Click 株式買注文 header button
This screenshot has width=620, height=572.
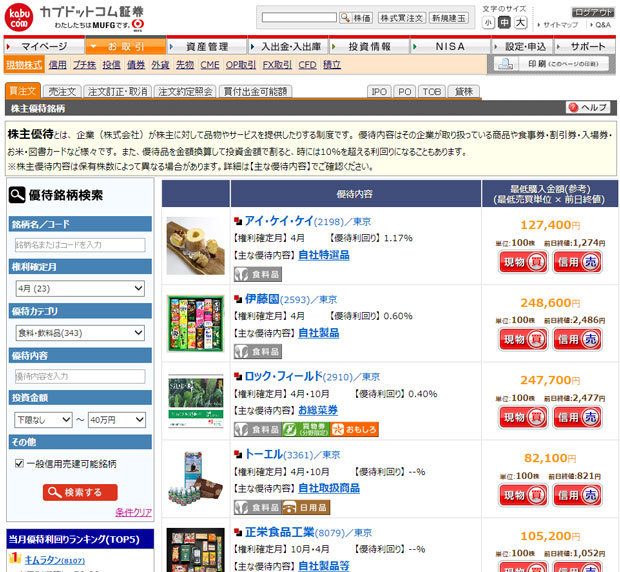coord(401,18)
